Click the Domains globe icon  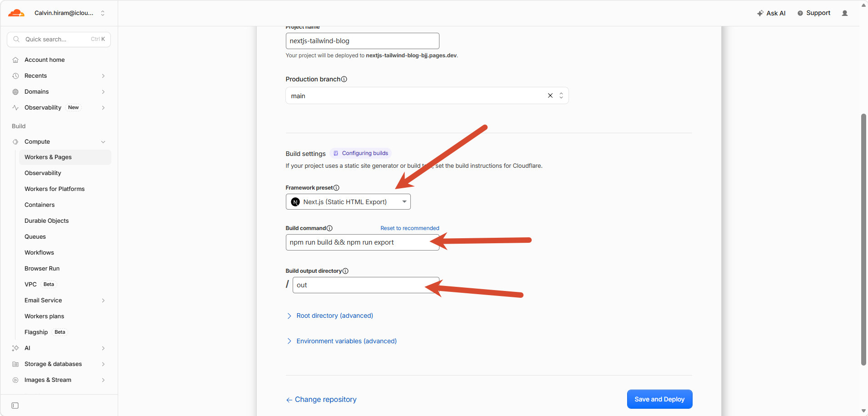click(x=15, y=92)
